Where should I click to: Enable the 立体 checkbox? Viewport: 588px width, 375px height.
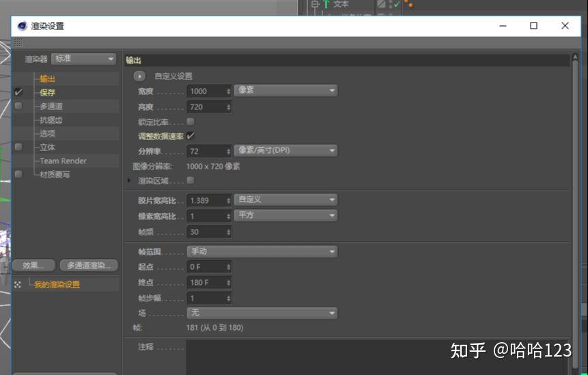[18, 147]
